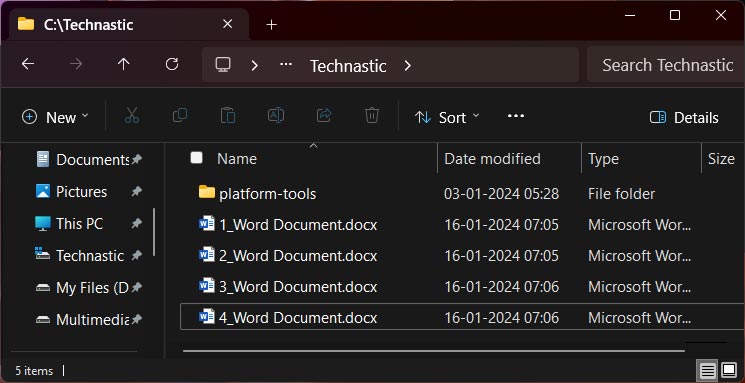Open a new tab with plus button
The height and width of the screenshot is (383, 745).
tap(271, 25)
